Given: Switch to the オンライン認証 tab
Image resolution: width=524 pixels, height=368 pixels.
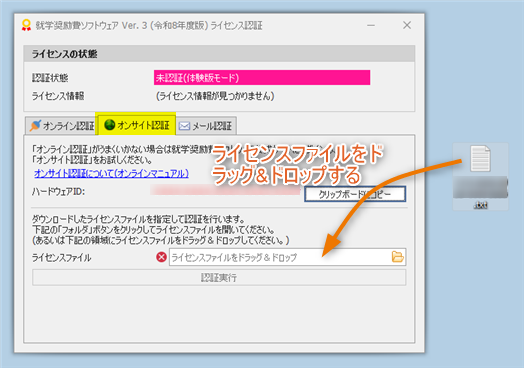Looking at the screenshot, I should (x=61, y=126).
